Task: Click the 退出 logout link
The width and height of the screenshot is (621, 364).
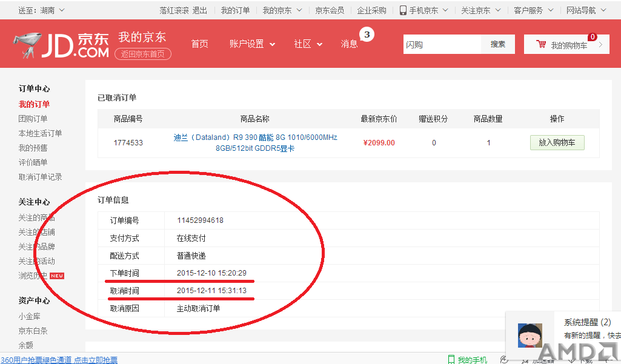Action: click(199, 10)
